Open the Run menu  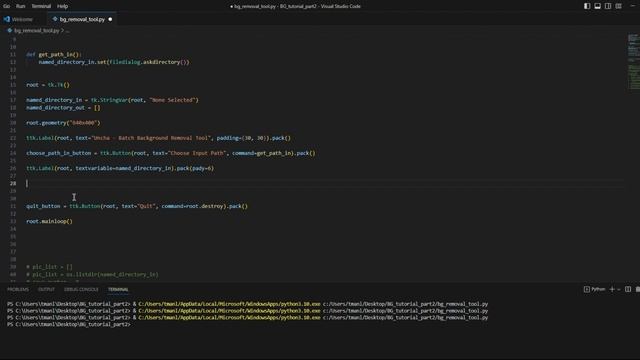point(20,6)
